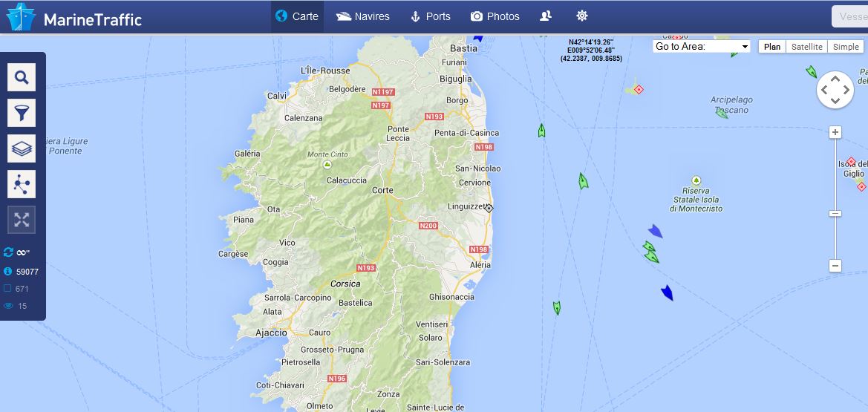This screenshot has width=868, height=412.
Task: Click the MarineTraffic ship logo
Action: (x=21, y=16)
